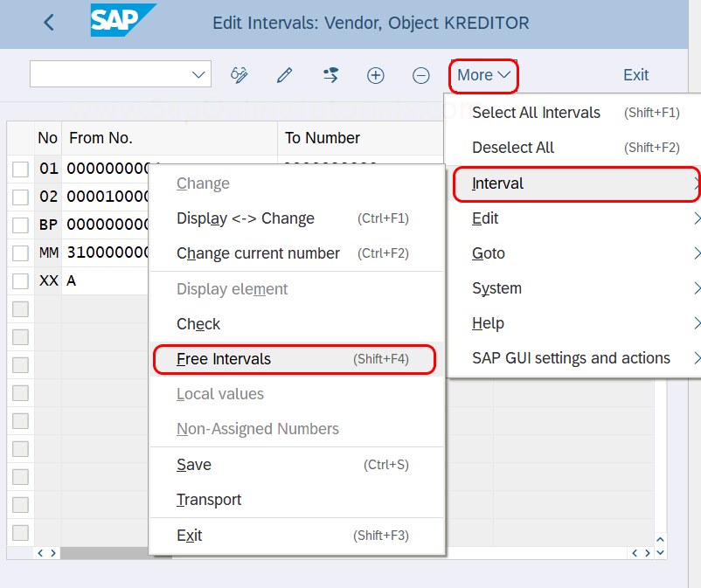Click the From No. cell of row XX
This screenshot has width=701, height=588.
coord(105,281)
